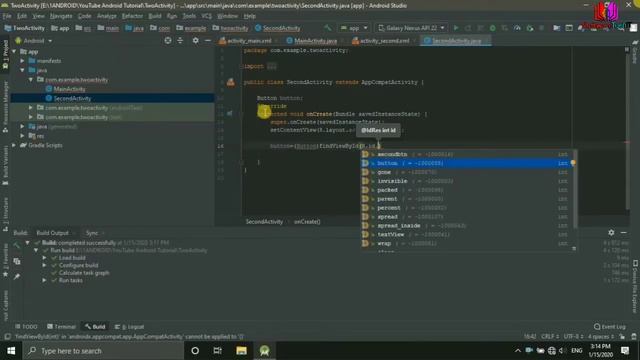Click Collapse All icon in Project panel
This screenshot has width=640, height=360.
180,40
